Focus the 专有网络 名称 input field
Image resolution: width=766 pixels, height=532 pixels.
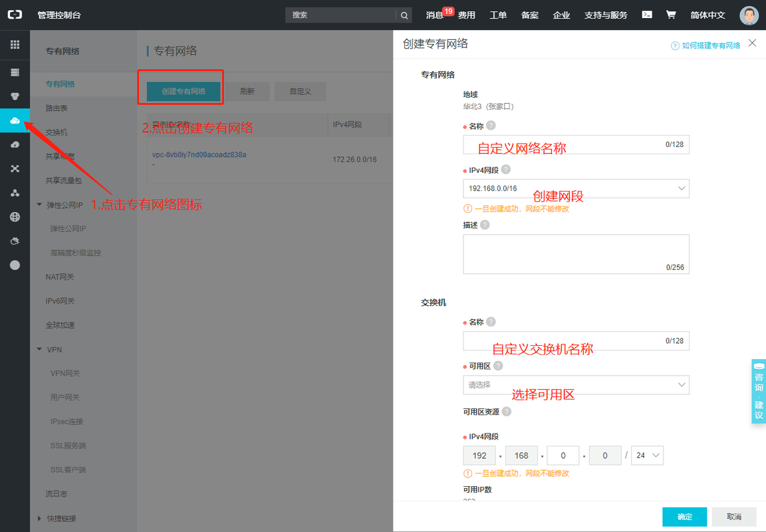576,144
